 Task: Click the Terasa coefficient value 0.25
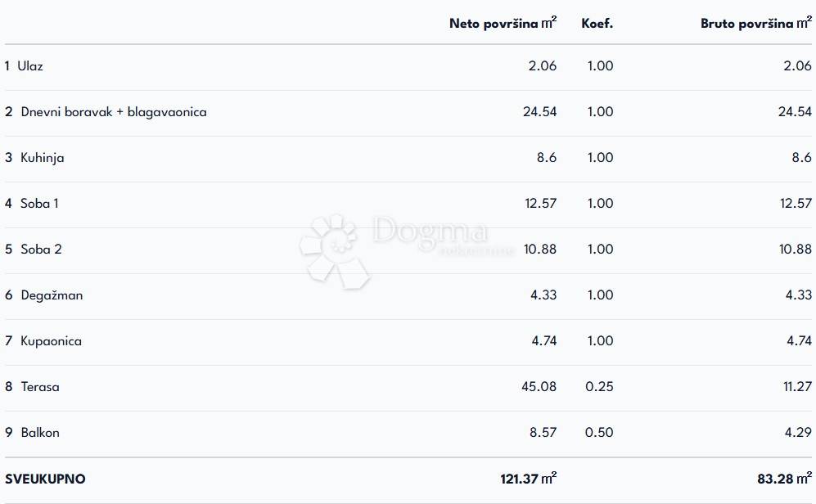point(600,387)
